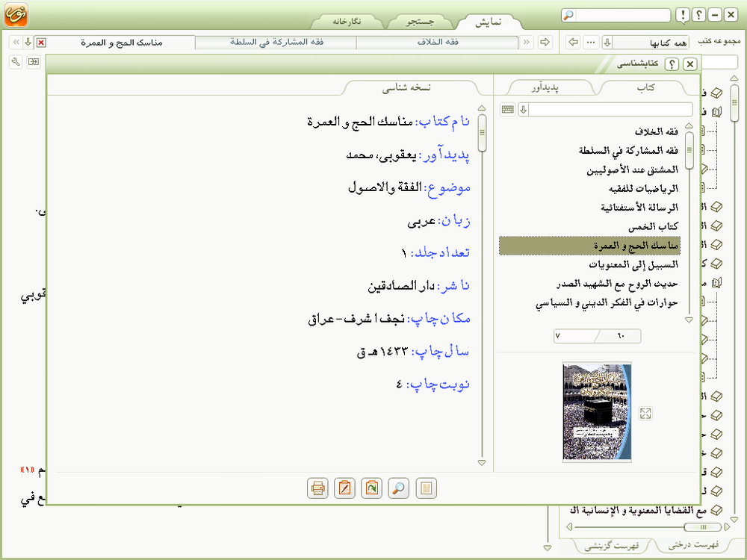Click the book list scroll up arrow
This screenshot has width=747, height=560.
pos(689,125)
